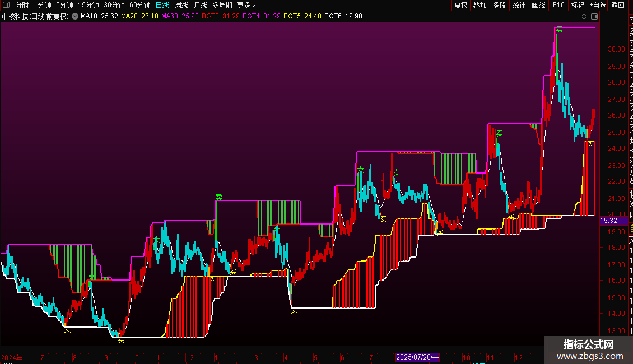Click the 返回 back button

pyautogui.click(x=618, y=5)
